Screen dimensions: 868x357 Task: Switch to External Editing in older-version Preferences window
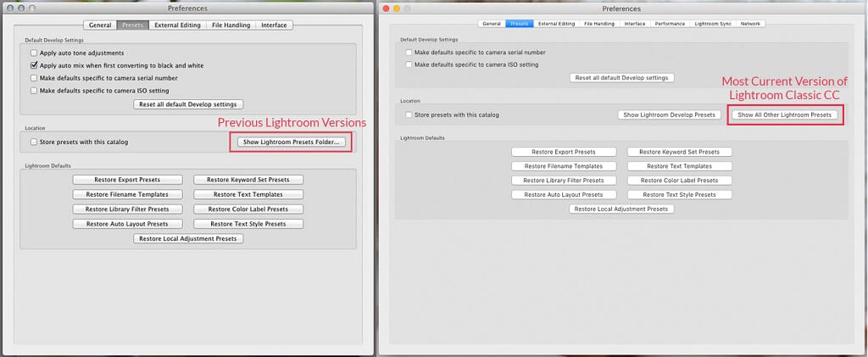point(177,25)
